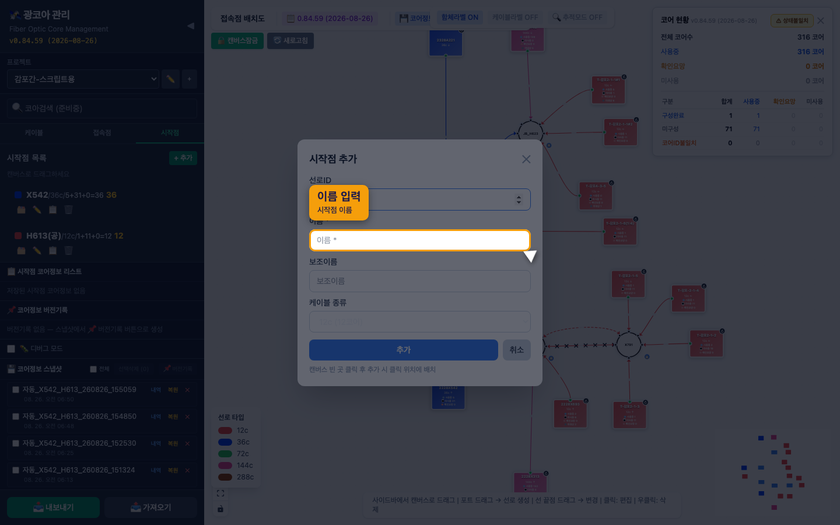Edit X542 with its pencil icon
This screenshot has width=840, height=525.
coord(37,209)
